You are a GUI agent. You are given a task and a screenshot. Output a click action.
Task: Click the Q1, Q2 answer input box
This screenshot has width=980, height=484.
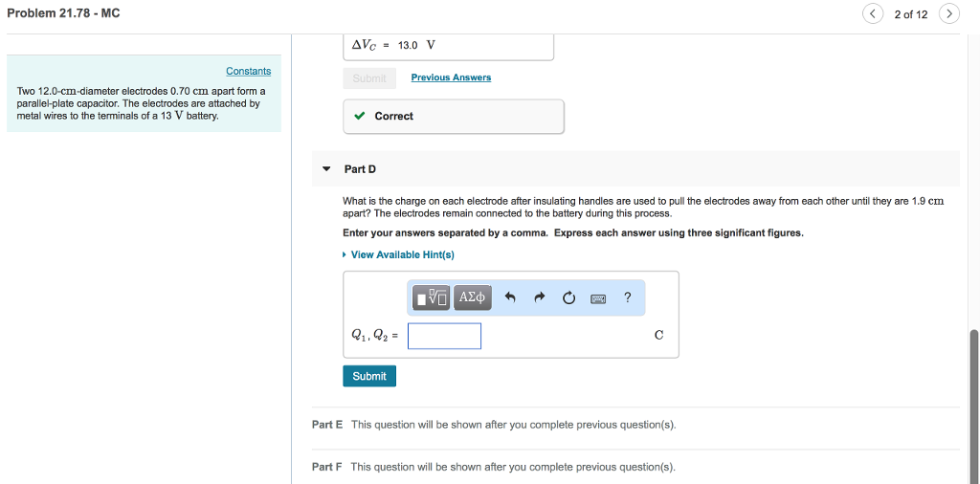pyautogui.click(x=444, y=336)
